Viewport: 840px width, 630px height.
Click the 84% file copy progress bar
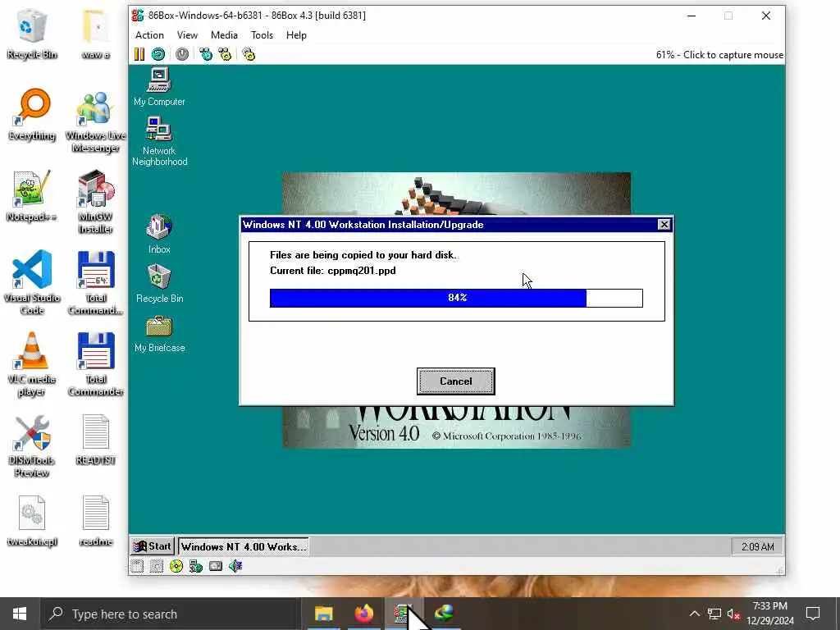456,298
